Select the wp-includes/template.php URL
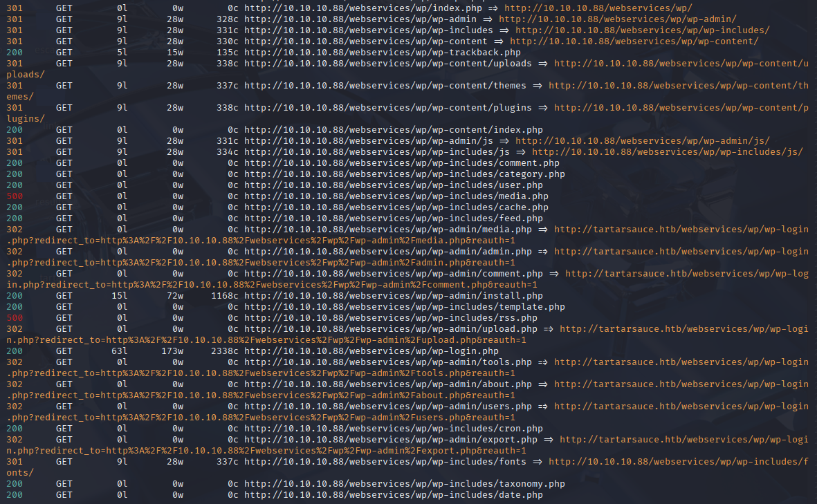817x504 pixels. click(x=404, y=307)
